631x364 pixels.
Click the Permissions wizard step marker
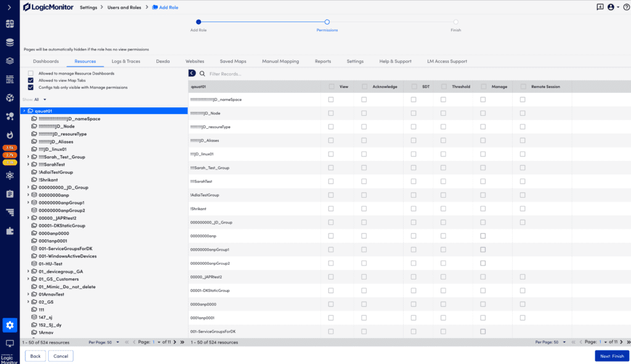click(x=327, y=22)
